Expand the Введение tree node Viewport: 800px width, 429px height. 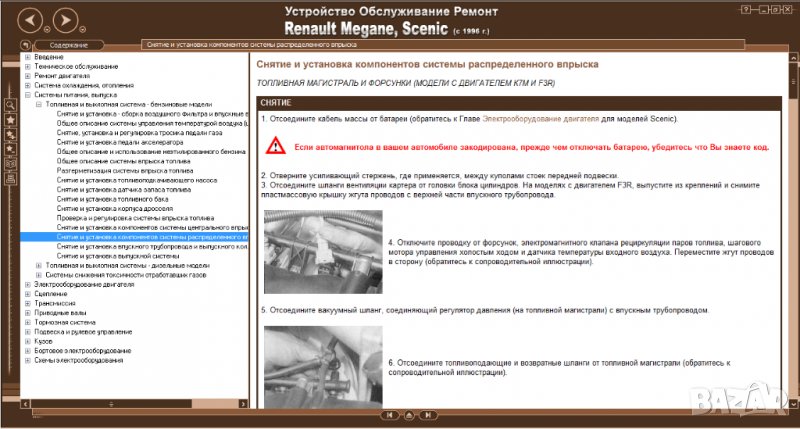click(27, 57)
